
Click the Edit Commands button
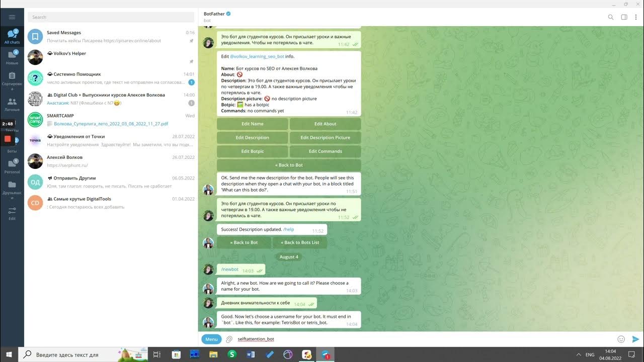326,151
